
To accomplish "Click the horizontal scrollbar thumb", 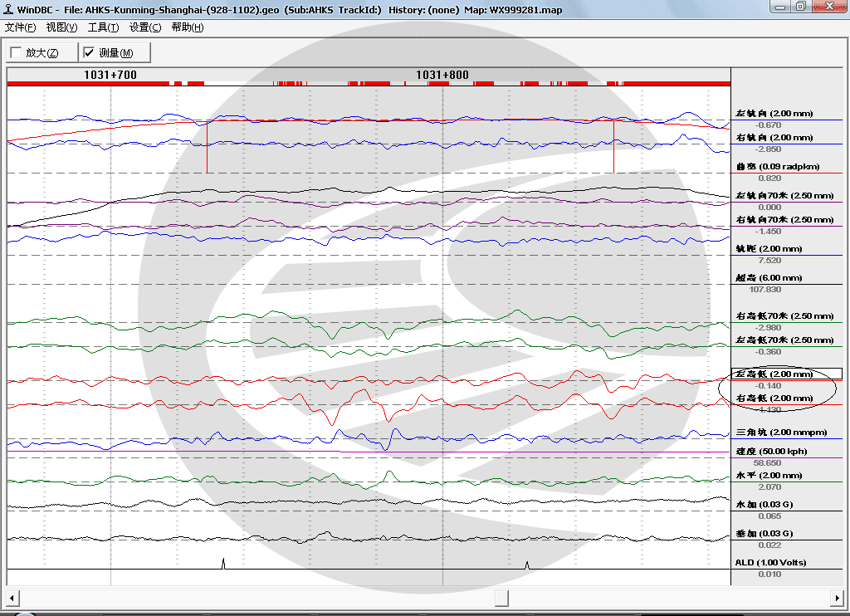I will pyautogui.click(x=501, y=598).
